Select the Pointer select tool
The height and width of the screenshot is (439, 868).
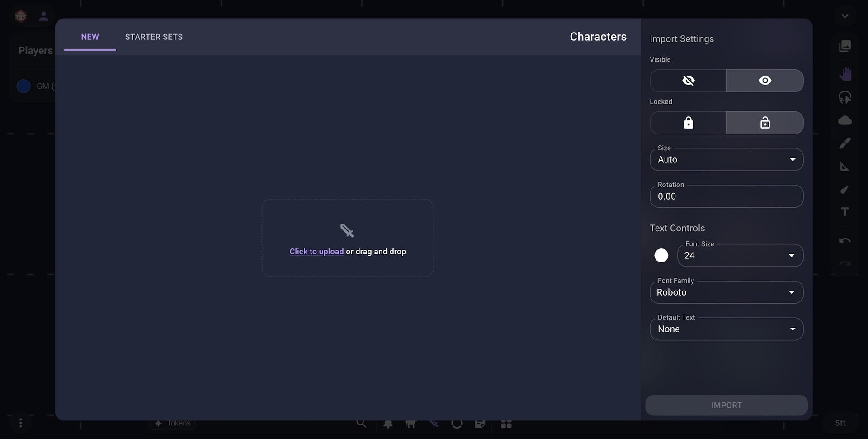click(845, 97)
